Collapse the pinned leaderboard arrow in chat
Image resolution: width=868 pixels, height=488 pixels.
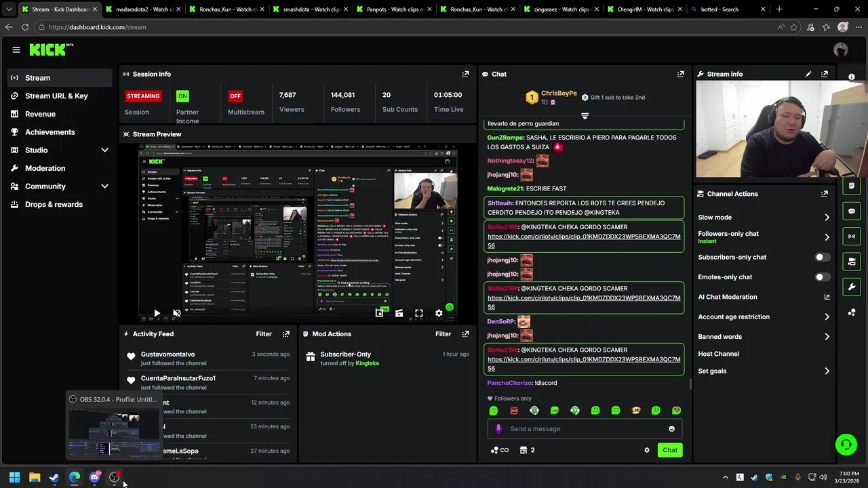[x=585, y=116]
